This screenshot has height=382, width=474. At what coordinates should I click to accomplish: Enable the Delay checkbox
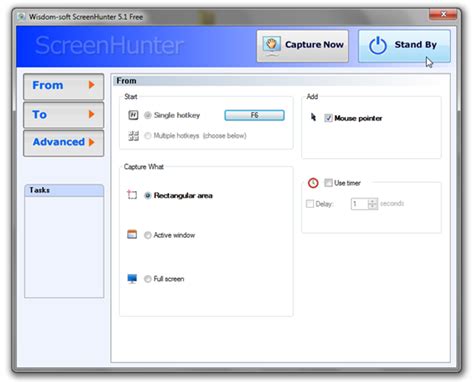click(310, 204)
